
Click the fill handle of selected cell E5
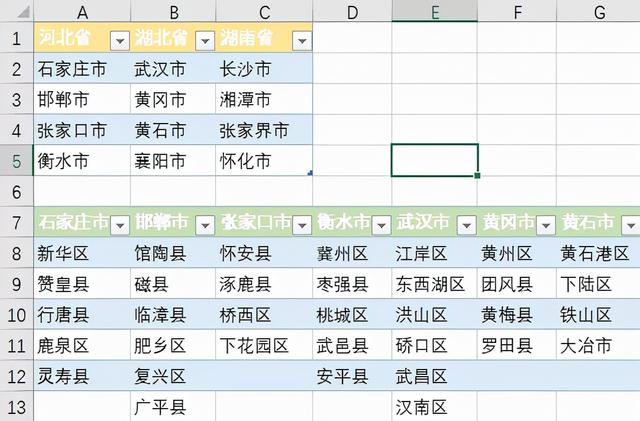tap(477, 176)
